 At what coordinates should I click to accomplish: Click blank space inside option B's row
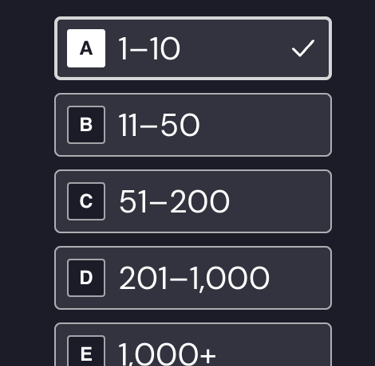coord(267,125)
